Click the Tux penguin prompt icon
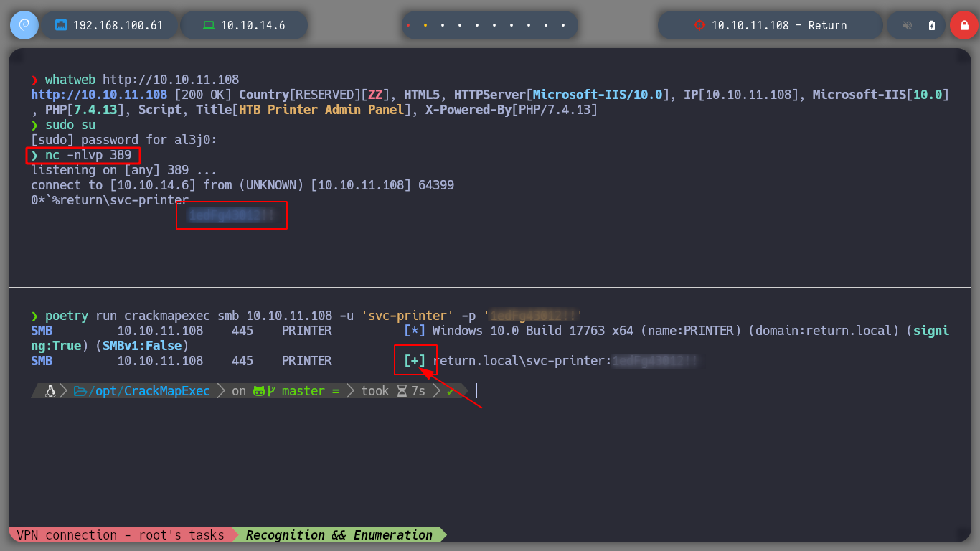Screen dimensions: 980x551 pos(50,391)
